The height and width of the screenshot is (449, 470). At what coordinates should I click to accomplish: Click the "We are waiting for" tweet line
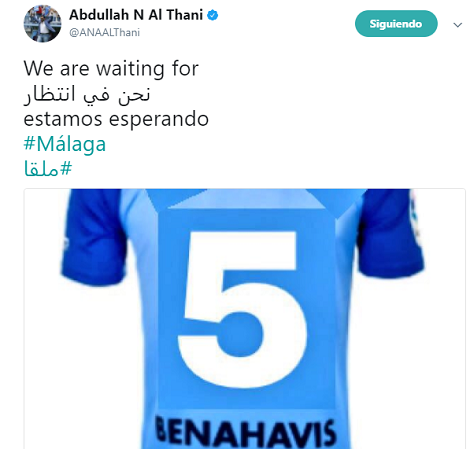(x=111, y=69)
